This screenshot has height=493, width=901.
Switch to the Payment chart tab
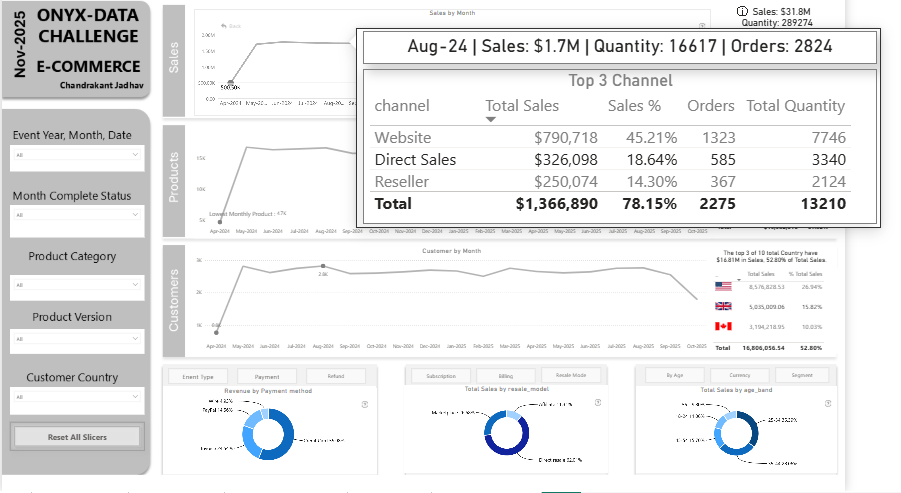tap(259, 376)
